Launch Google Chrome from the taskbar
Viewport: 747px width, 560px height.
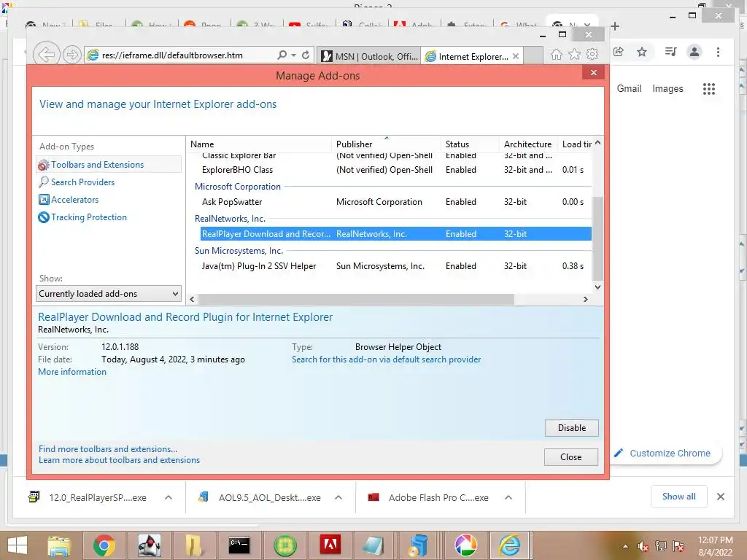click(x=104, y=545)
